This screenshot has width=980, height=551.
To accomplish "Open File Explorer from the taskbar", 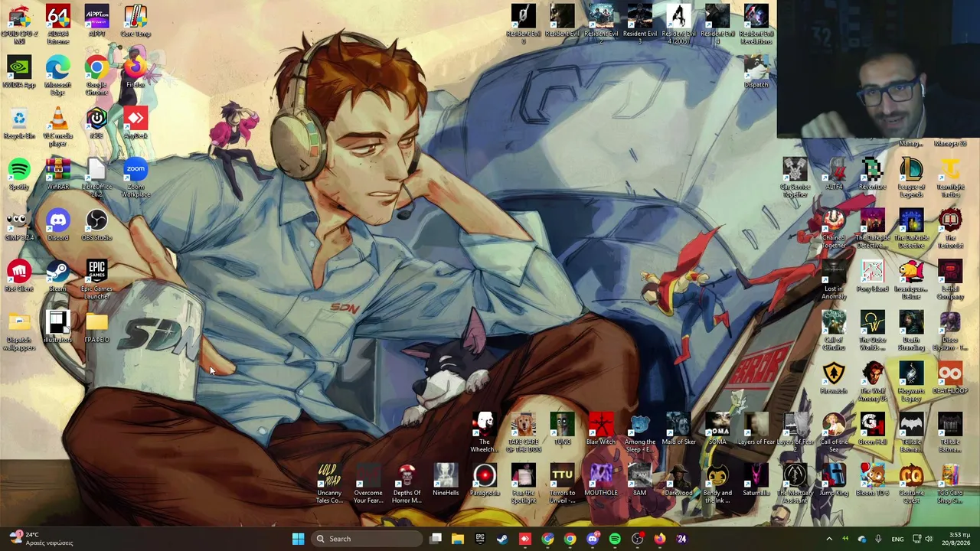I will (x=458, y=539).
